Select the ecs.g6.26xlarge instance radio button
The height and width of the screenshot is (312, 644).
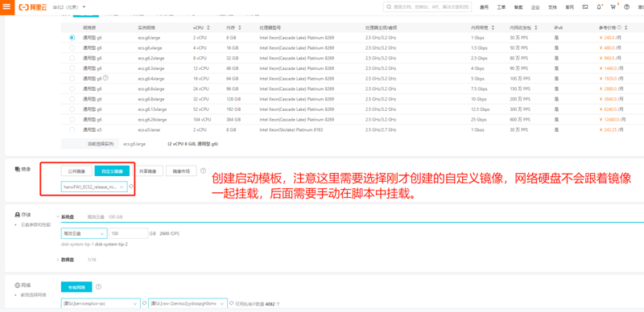point(72,120)
